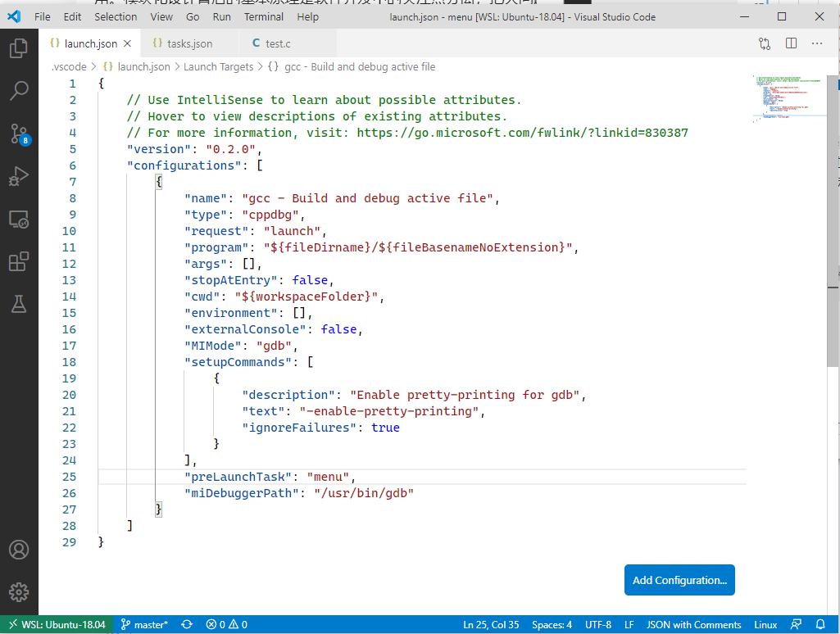Close the launch.json tab
Viewport: 840px width, 634px height.
pyautogui.click(x=128, y=43)
